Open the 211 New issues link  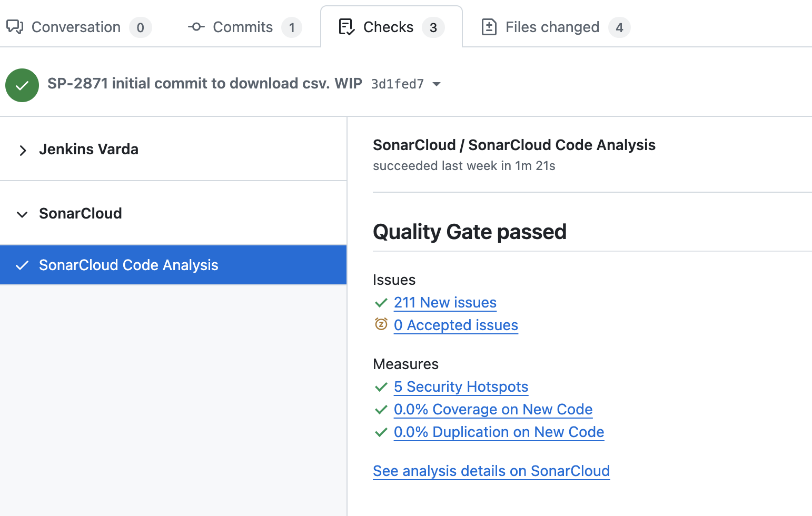tap(445, 302)
